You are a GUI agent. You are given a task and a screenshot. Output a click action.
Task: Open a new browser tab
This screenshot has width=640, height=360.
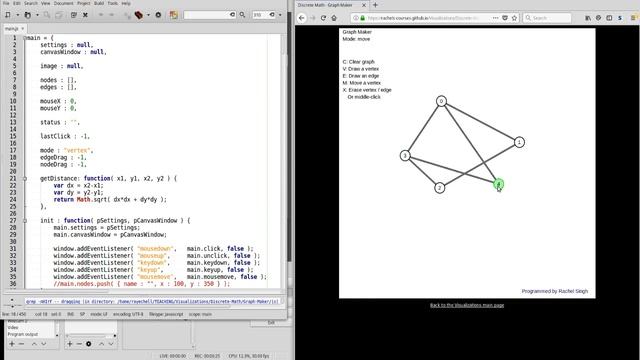(x=375, y=5)
